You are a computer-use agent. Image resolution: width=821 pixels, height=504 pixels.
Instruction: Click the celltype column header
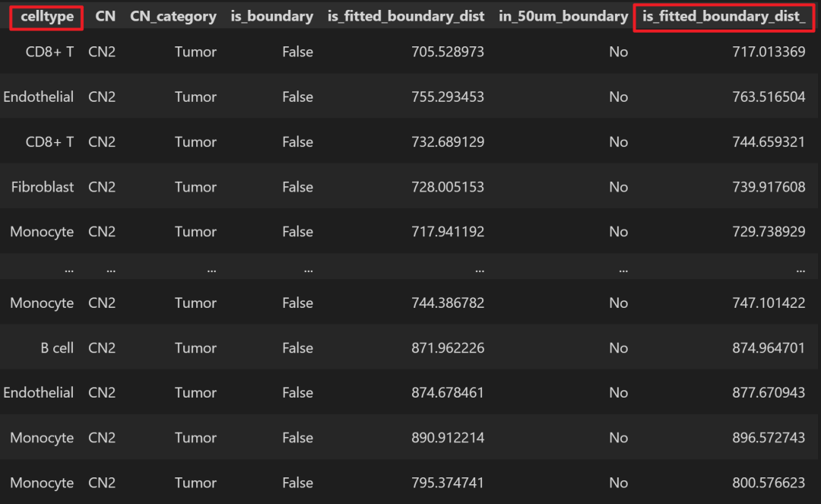pos(47,17)
